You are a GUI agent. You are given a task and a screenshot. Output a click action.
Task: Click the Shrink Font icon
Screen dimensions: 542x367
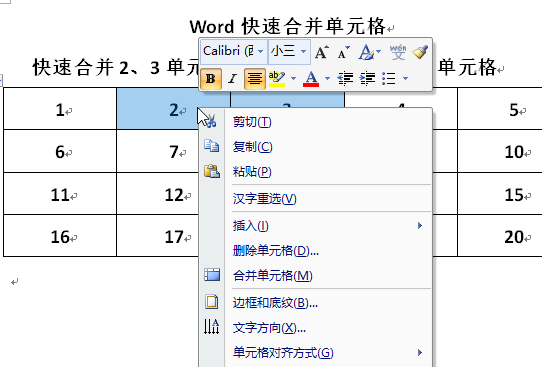point(344,52)
